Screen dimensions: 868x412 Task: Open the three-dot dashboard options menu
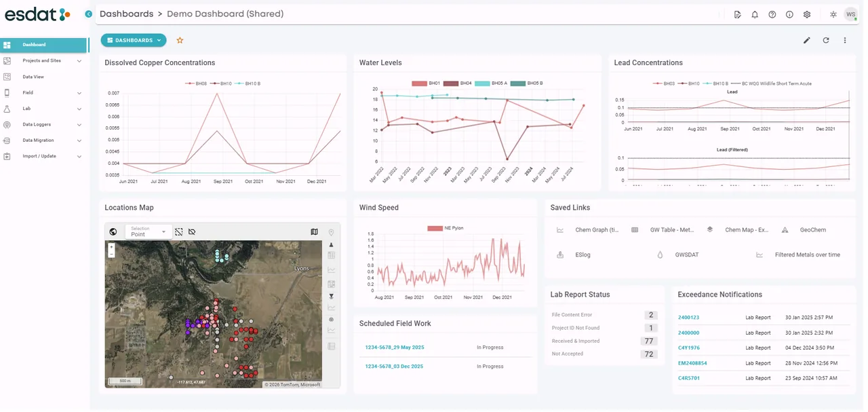(x=845, y=40)
